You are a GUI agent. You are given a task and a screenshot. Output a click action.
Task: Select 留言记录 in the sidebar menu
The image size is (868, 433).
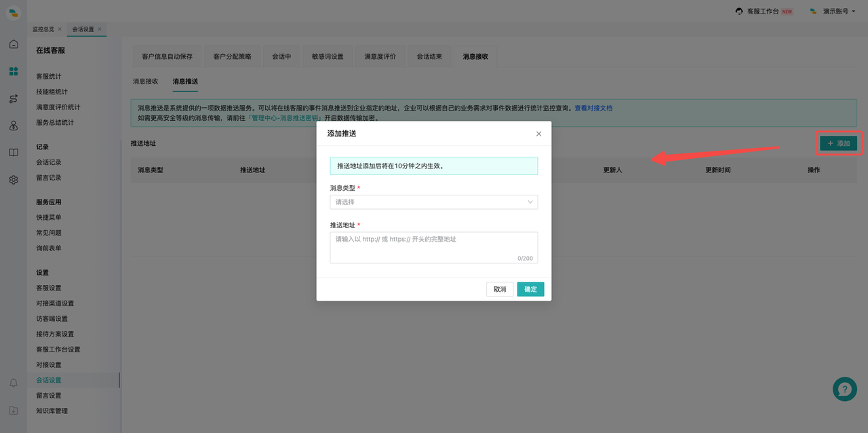tap(49, 178)
